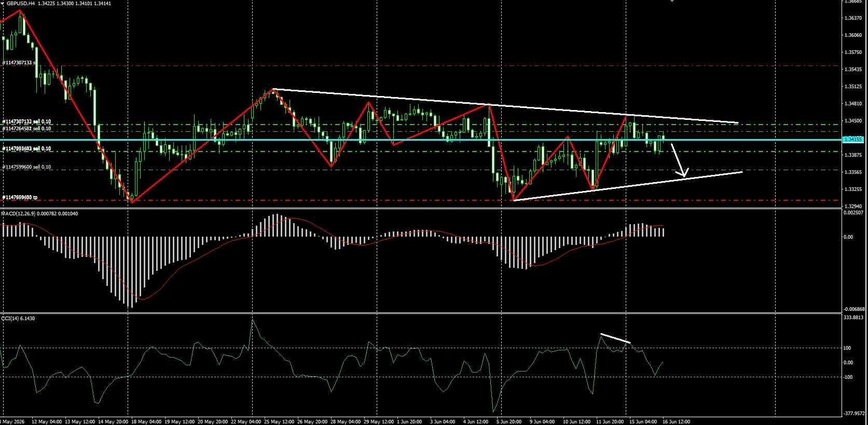Click the '25 May 12:00' time label
868x425 pixels.
[279, 421]
